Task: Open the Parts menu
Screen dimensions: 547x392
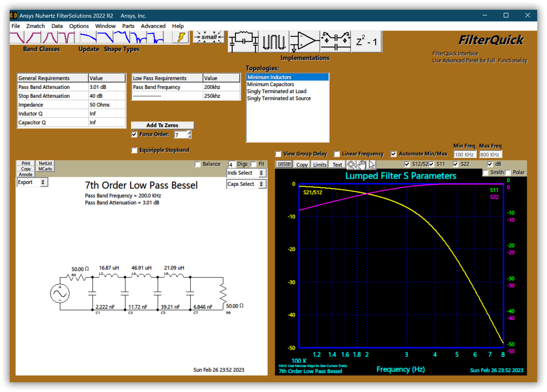Action: click(128, 26)
